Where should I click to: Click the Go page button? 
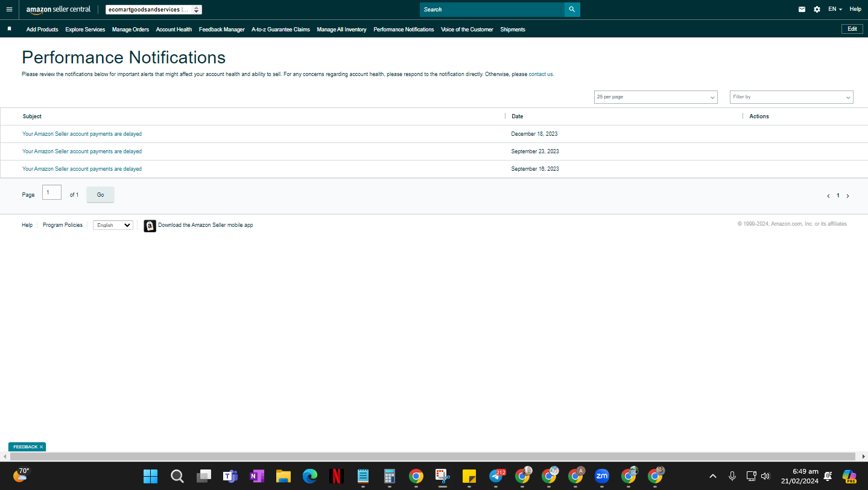pyautogui.click(x=100, y=195)
